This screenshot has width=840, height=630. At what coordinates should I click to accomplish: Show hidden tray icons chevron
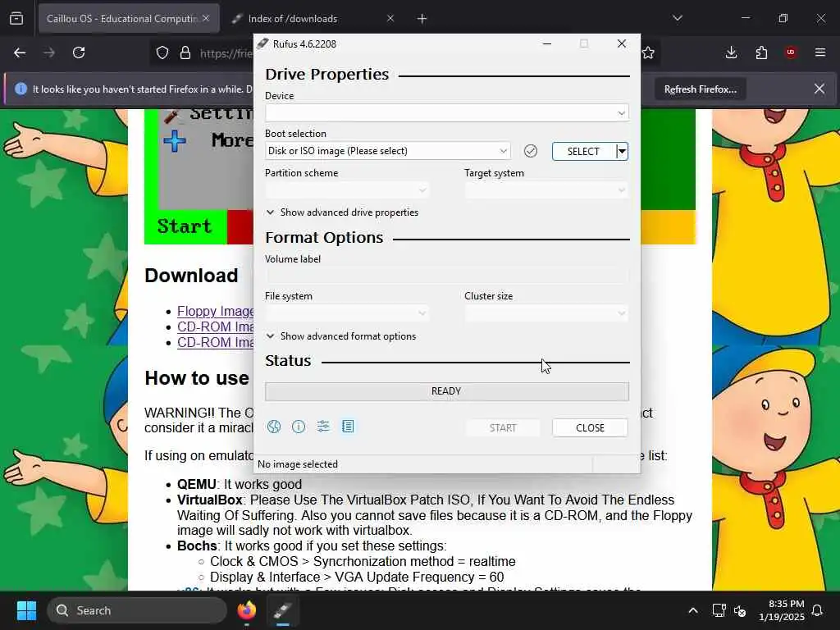point(692,610)
